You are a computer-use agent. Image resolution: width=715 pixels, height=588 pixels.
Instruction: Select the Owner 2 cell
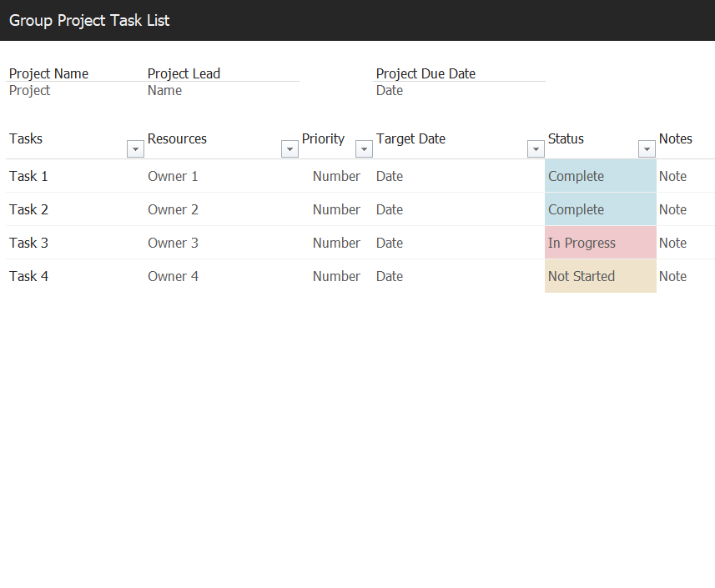click(x=222, y=209)
